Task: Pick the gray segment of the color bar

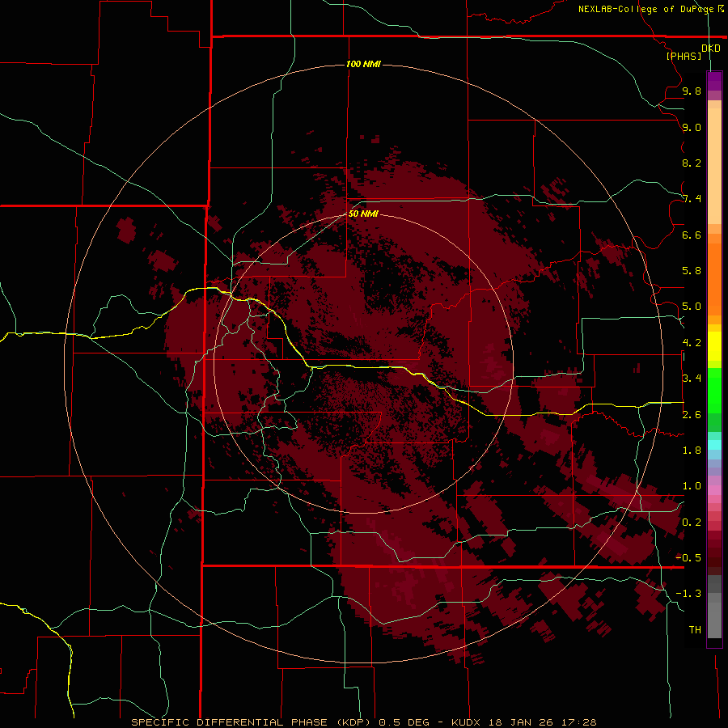Action: click(x=714, y=607)
